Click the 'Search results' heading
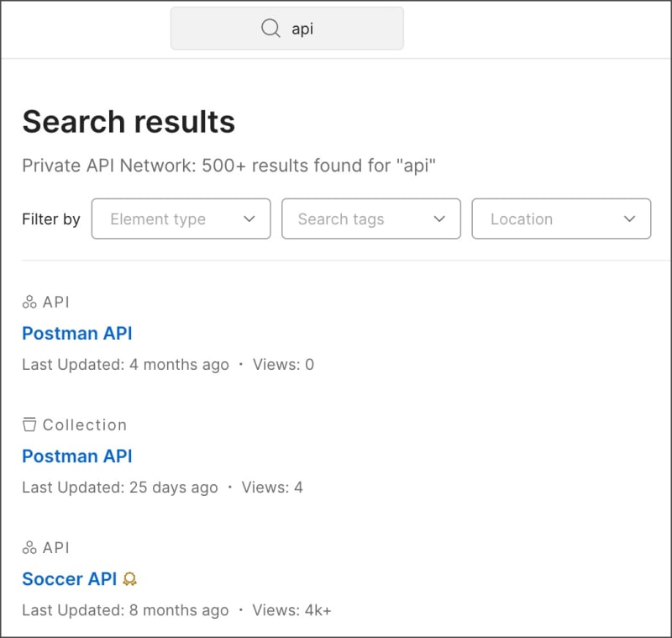This screenshot has width=672, height=638. tap(128, 122)
